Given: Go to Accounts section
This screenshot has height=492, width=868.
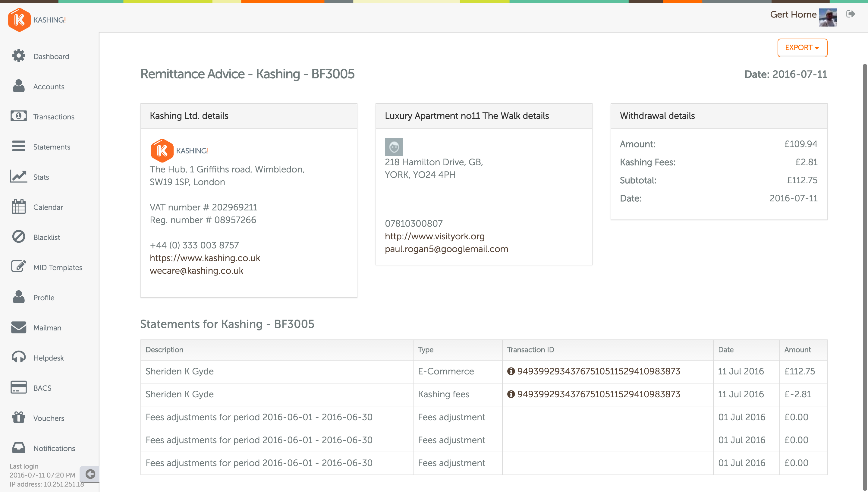Looking at the screenshot, I should (x=49, y=87).
